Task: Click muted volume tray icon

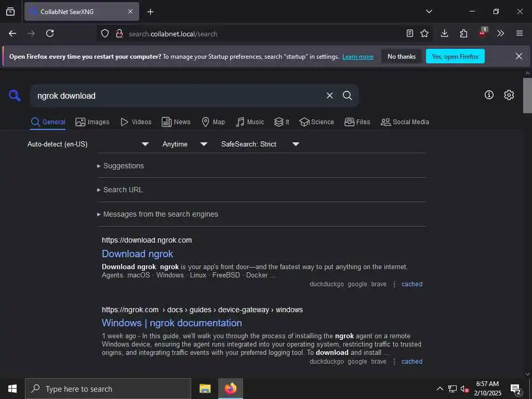Action: coord(464,389)
